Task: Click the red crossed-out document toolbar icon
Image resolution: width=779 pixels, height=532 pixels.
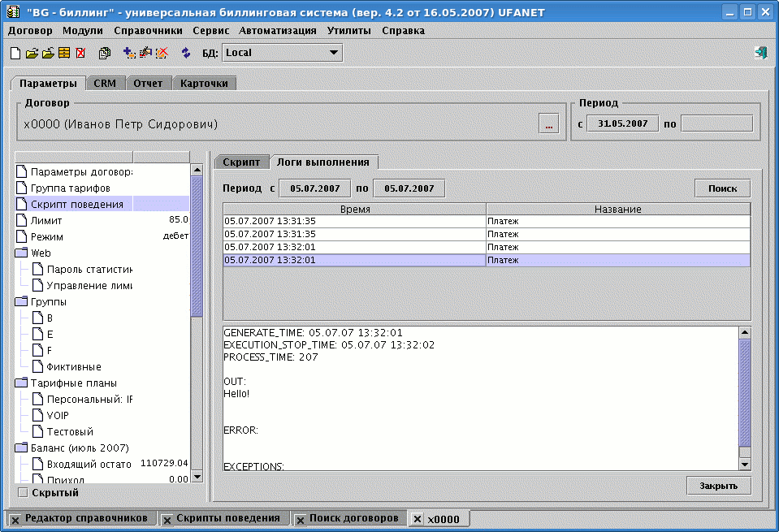Action: click(80, 53)
